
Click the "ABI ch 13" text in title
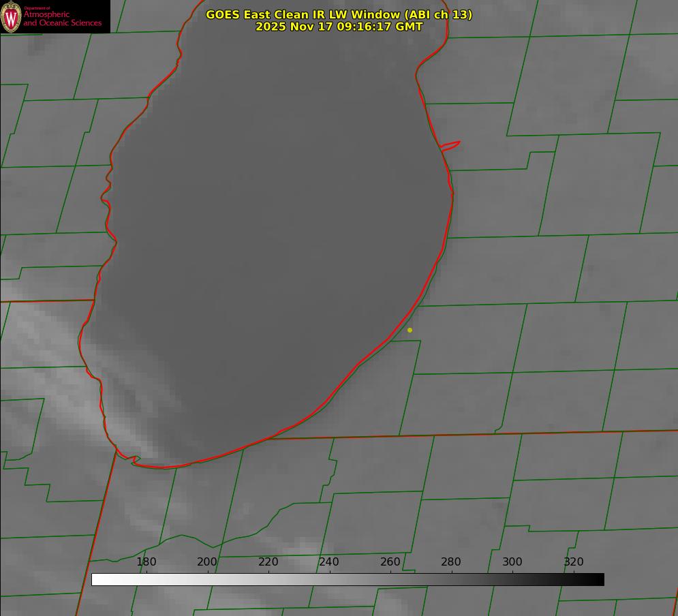[439, 14]
